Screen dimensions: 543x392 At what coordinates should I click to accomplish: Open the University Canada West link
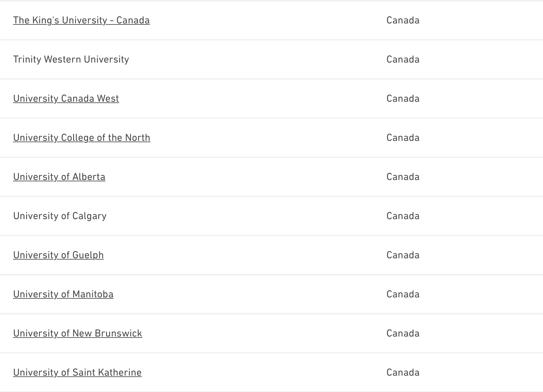click(66, 98)
